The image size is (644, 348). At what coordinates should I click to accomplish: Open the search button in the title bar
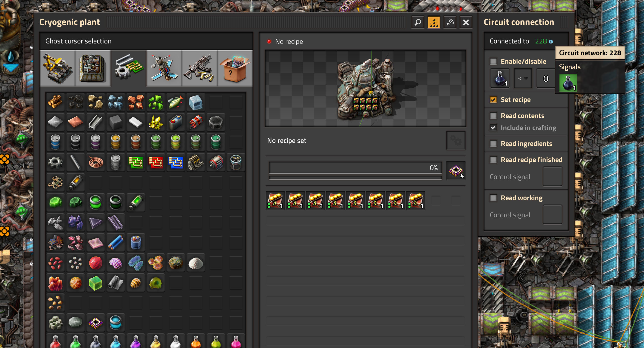click(x=418, y=23)
